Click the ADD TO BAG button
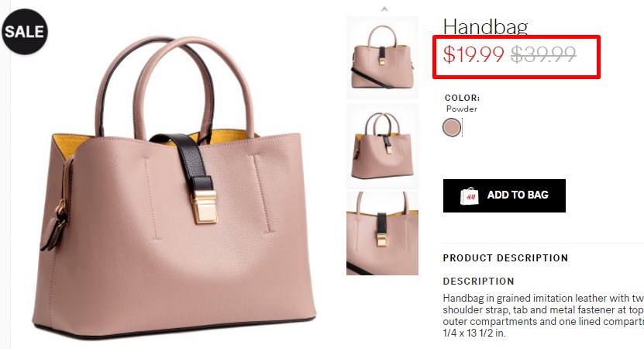 coord(505,195)
